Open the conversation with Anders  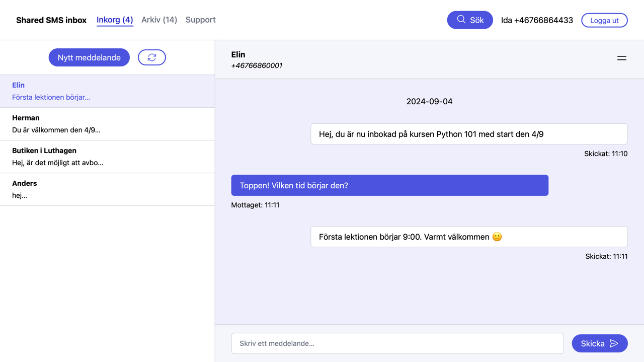107,189
